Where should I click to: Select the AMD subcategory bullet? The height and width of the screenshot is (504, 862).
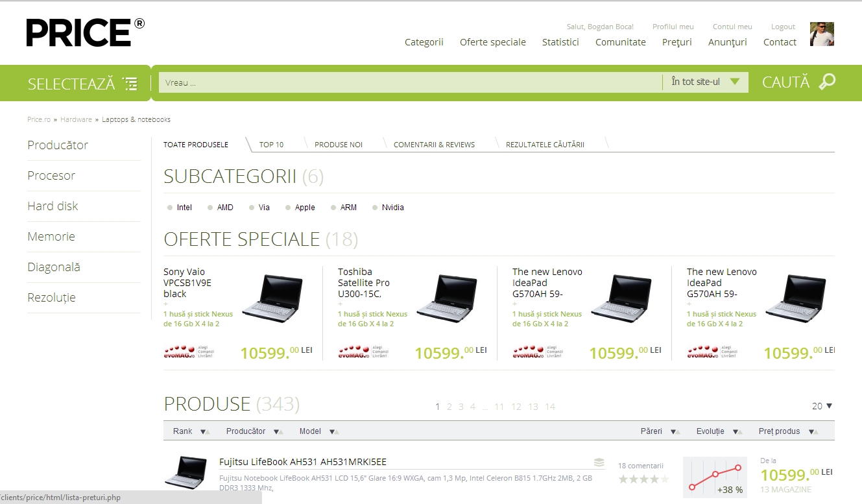(x=210, y=208)
